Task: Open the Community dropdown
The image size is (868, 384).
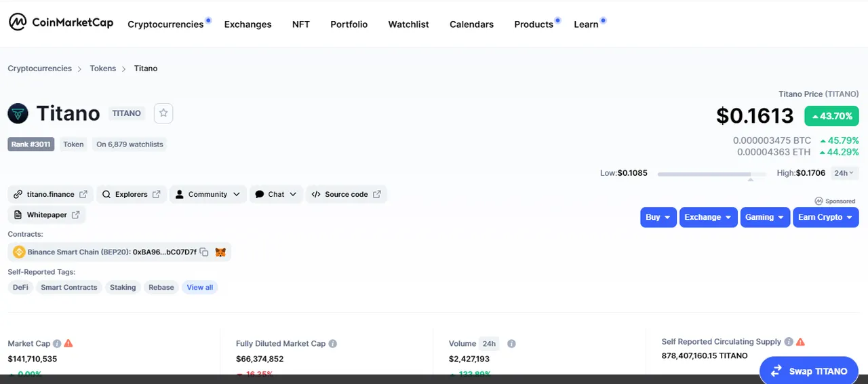Action: pos(208,194)
